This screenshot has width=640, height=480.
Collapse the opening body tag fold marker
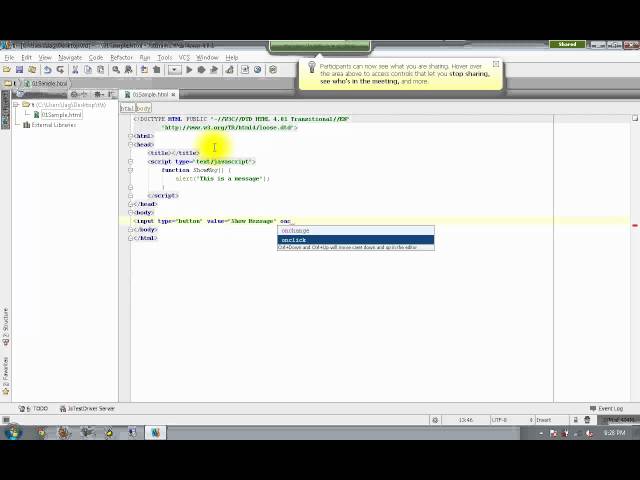[131, 213]
